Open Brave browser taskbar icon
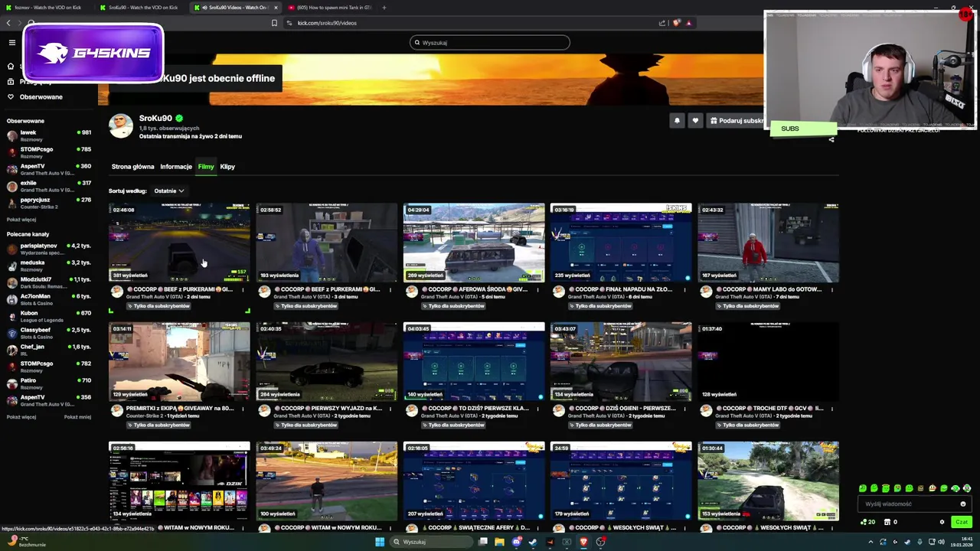 583,542
